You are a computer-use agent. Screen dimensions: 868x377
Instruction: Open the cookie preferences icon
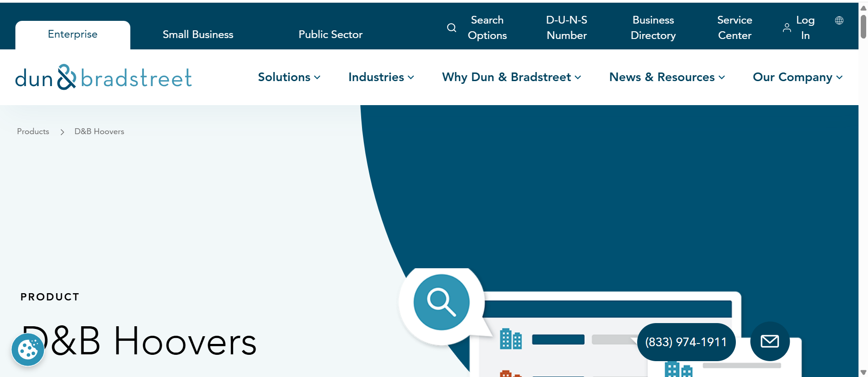pos(28,349)
